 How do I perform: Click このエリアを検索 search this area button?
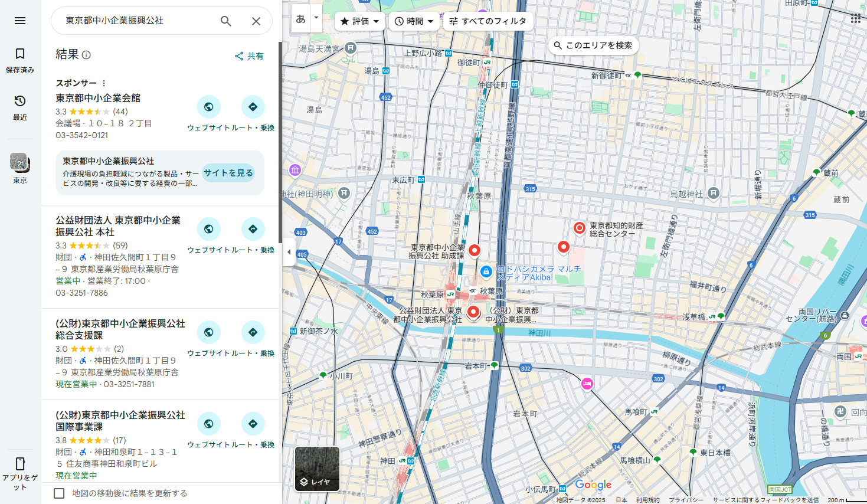pyautogui.click(x=593, y=45)
